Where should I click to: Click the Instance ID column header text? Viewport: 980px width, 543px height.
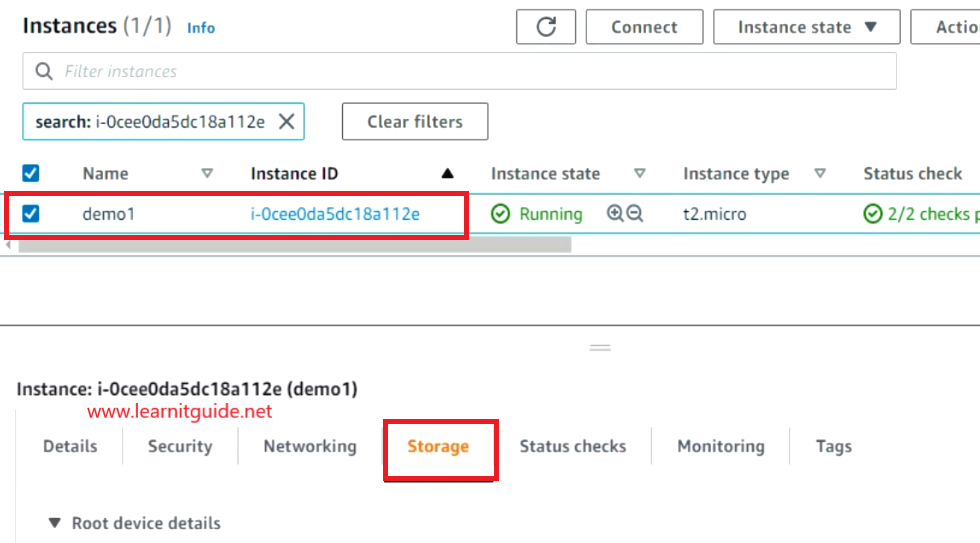(294, 173)
